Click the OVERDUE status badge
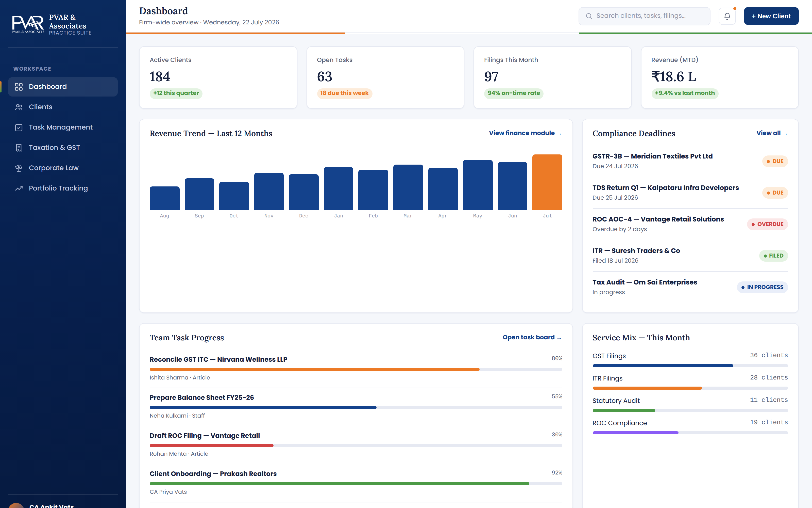This screenshot has height=508, width=812. click(x=767, y=225)
